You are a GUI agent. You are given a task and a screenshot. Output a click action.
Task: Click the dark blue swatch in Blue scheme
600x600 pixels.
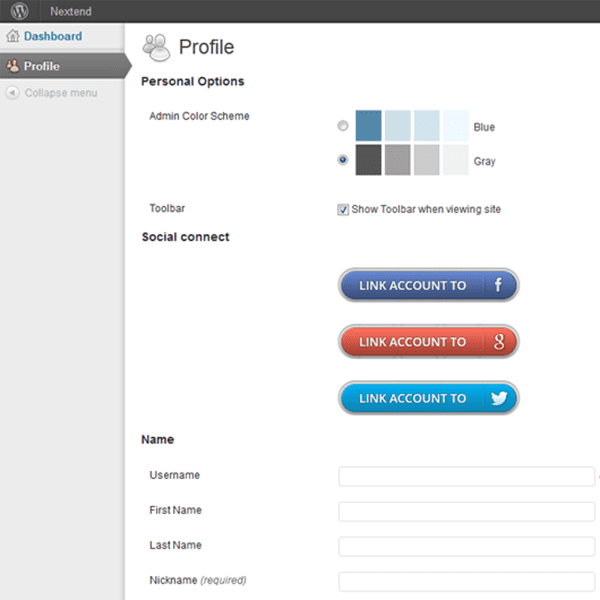(x=368, y=126)
